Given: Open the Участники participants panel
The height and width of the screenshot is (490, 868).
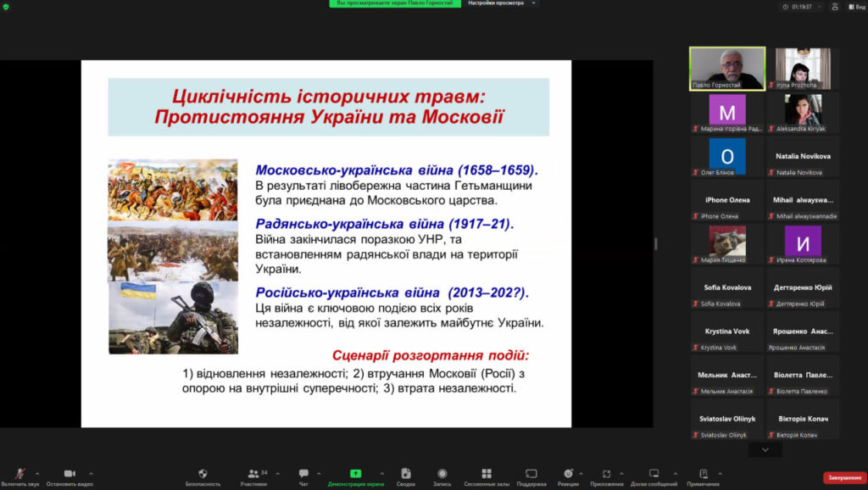Looking at the screenshot, I should [x=253, y=475].
